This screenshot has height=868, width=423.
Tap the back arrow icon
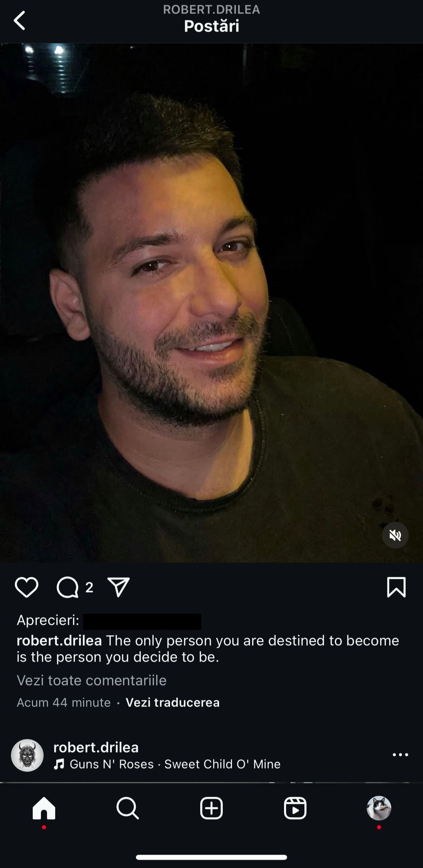point(19,20)
